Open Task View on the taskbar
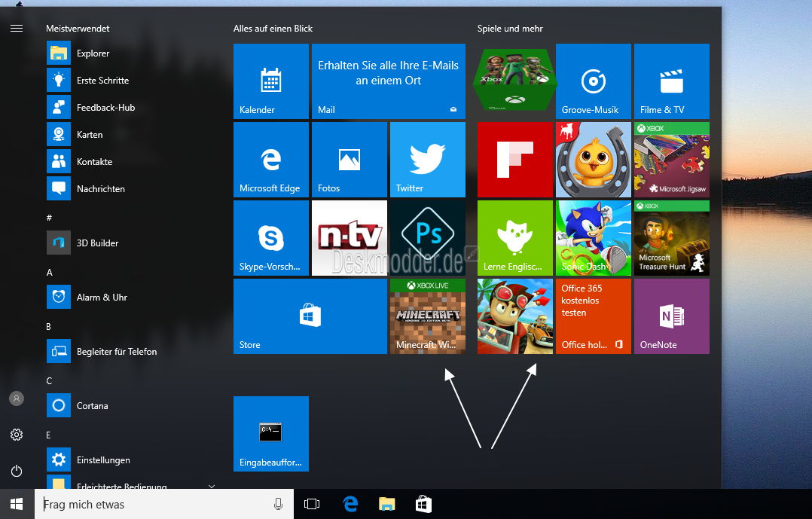 click(312, 504)
